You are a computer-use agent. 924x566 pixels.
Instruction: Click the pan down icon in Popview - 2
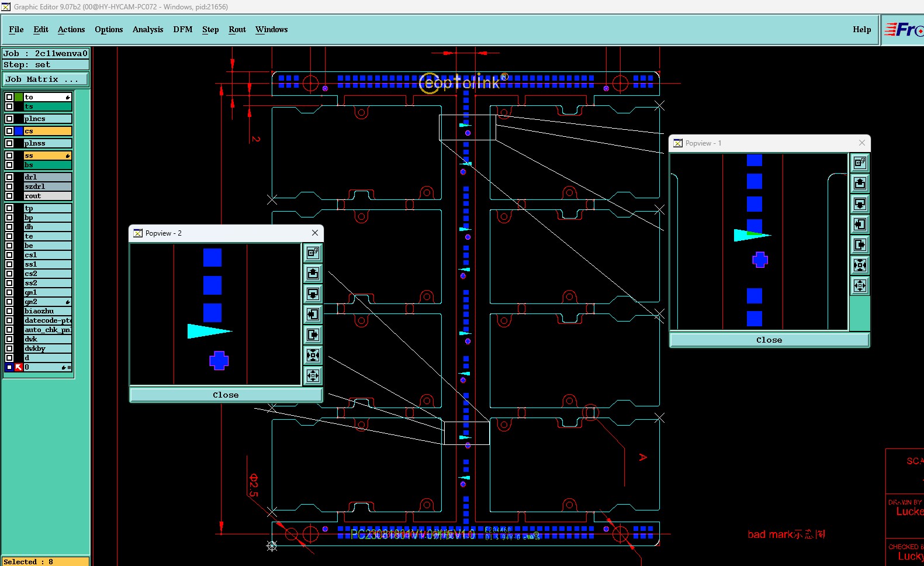tap(313, 294)
